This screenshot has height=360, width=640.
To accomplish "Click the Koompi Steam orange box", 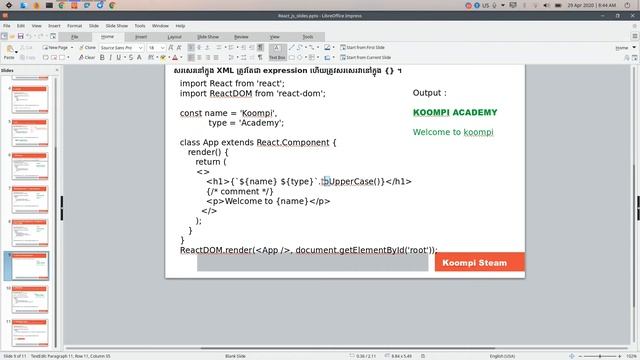I will coord(480,262).
